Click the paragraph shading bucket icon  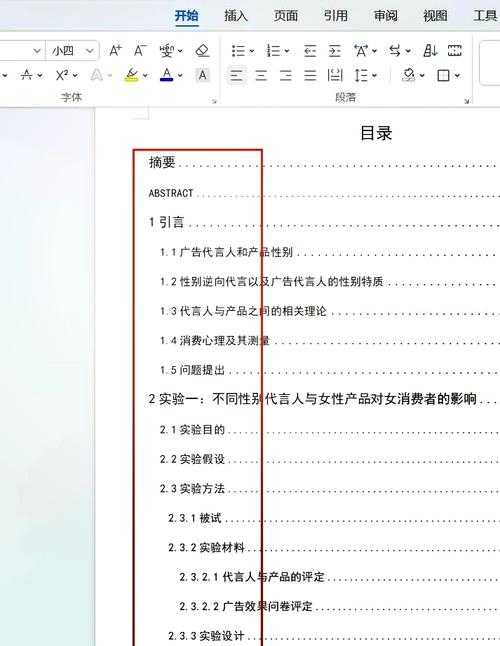(x=409, y=75)
